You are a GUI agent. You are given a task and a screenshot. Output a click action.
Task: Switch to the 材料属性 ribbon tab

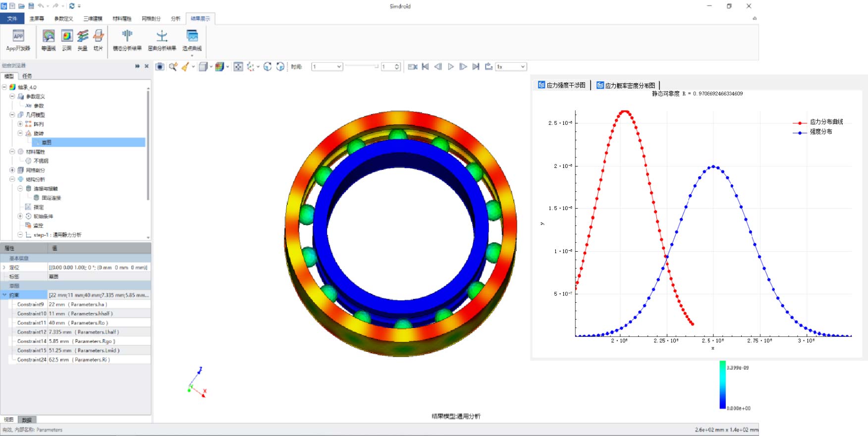(122, 19)
